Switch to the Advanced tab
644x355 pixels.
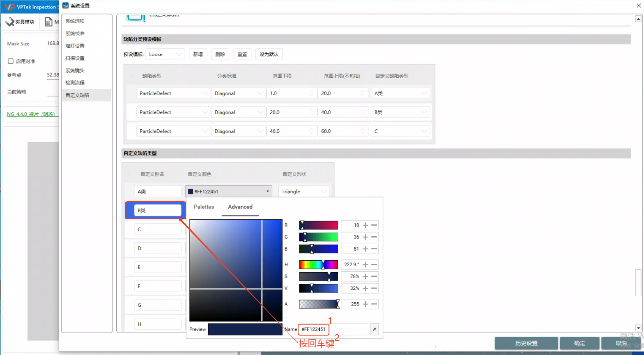click(240, 207)
